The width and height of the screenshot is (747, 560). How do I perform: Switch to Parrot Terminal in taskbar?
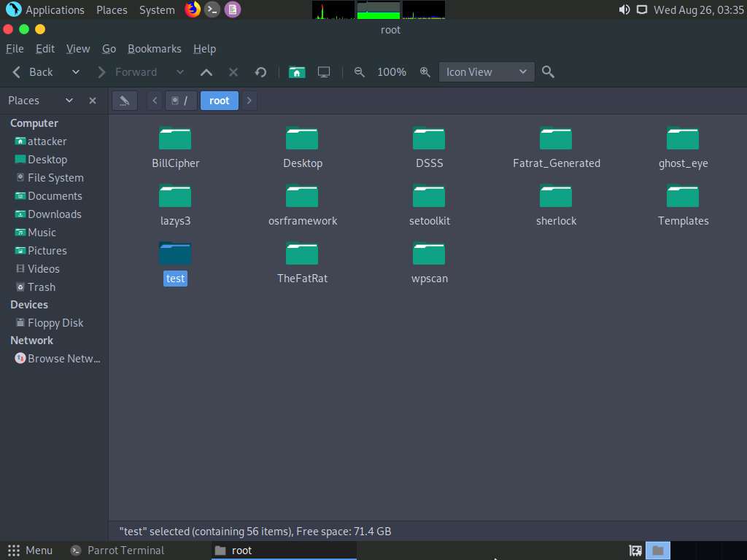[117, 551]
